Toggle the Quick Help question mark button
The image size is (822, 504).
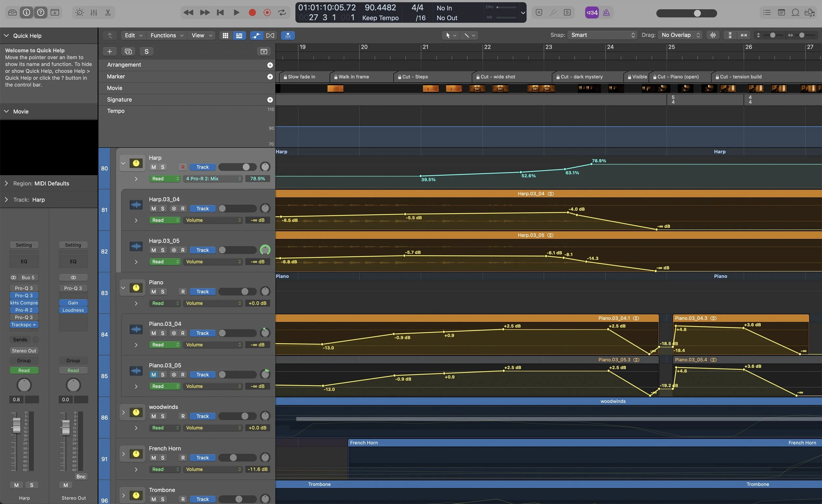tap(40, 12)
